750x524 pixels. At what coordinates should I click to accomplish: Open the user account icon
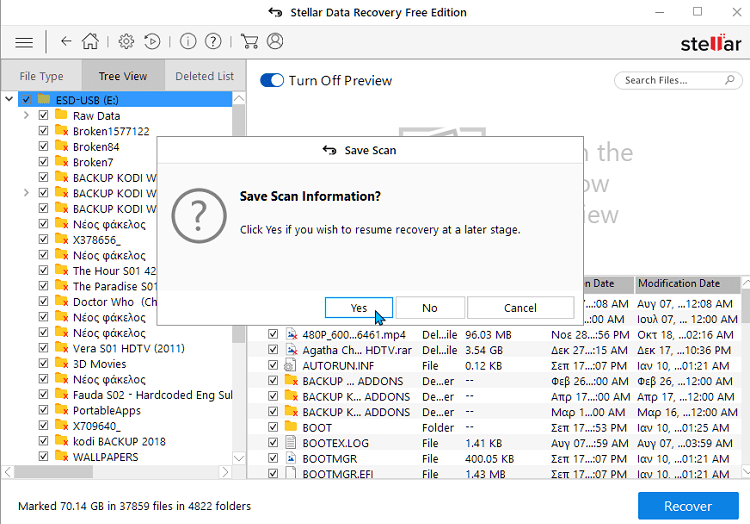click(x=275, y=42)
